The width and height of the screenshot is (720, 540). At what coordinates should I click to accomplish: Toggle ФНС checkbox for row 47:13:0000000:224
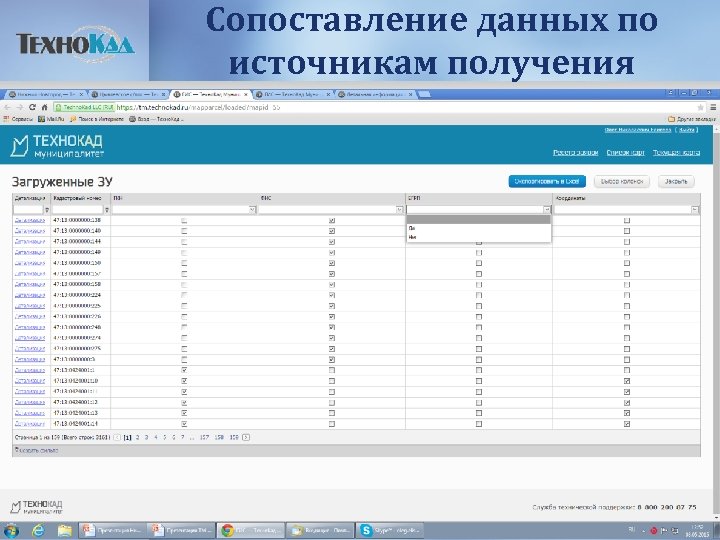332,295
